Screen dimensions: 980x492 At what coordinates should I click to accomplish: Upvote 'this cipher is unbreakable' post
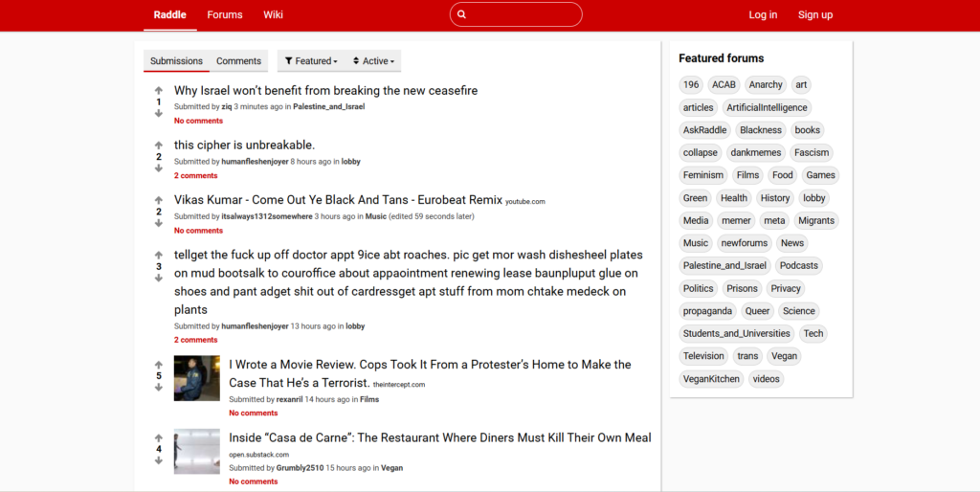[x=159, y=145]
